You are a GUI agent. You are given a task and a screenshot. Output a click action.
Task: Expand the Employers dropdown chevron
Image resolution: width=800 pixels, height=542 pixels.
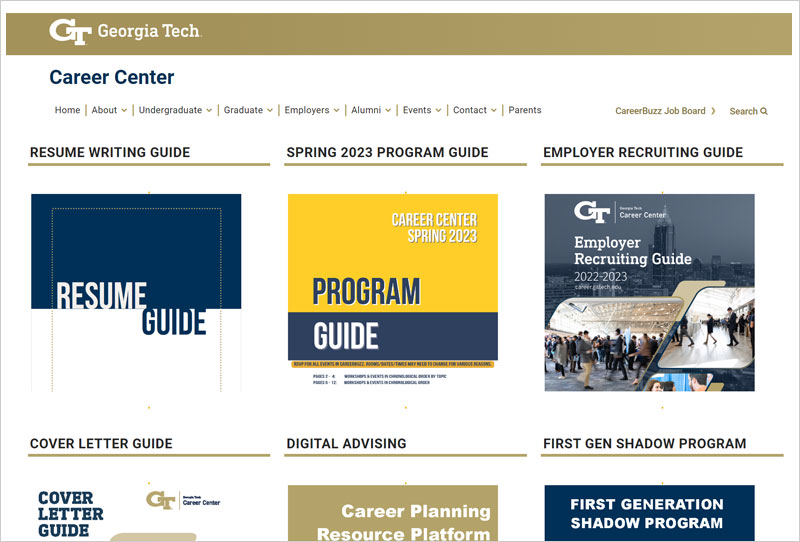click(x=336, y=110)
